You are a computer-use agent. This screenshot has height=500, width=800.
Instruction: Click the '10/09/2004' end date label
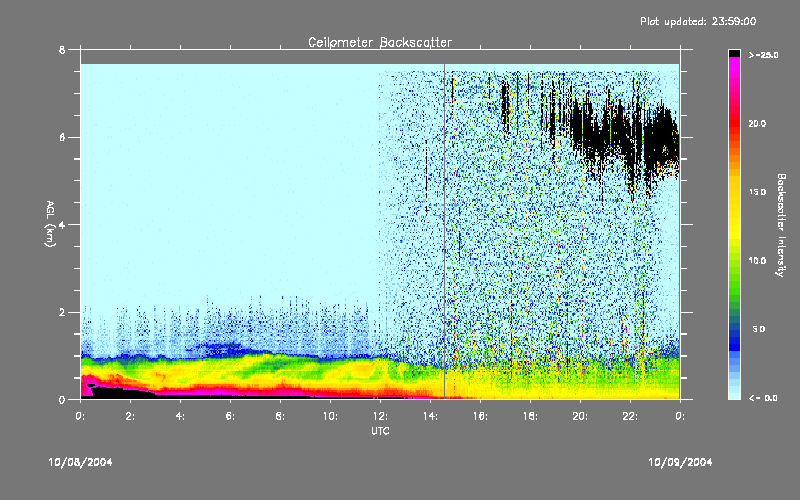coord(680,462)
